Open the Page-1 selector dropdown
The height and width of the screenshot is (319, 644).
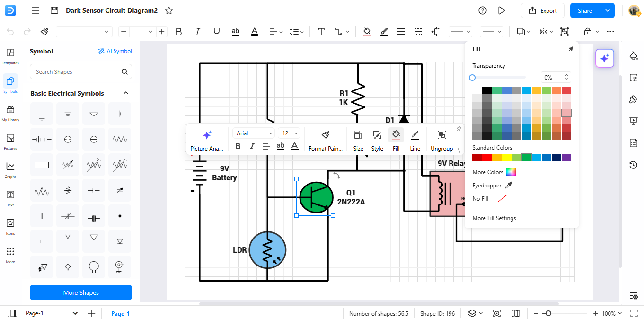click(x=52, y=313)
